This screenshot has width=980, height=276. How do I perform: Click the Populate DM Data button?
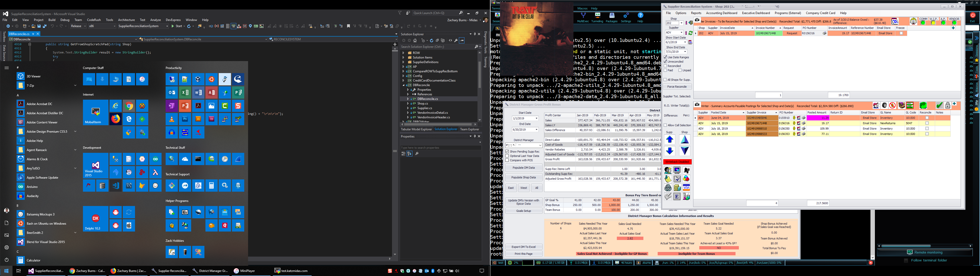coord(523,168)
